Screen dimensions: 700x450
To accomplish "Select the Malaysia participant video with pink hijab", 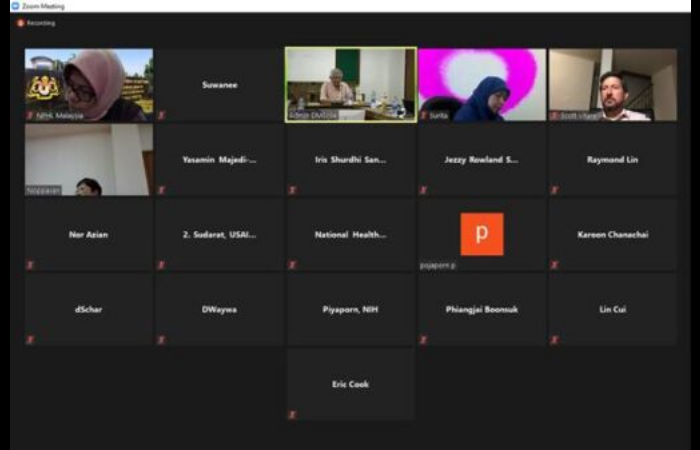I will [89, 85].
